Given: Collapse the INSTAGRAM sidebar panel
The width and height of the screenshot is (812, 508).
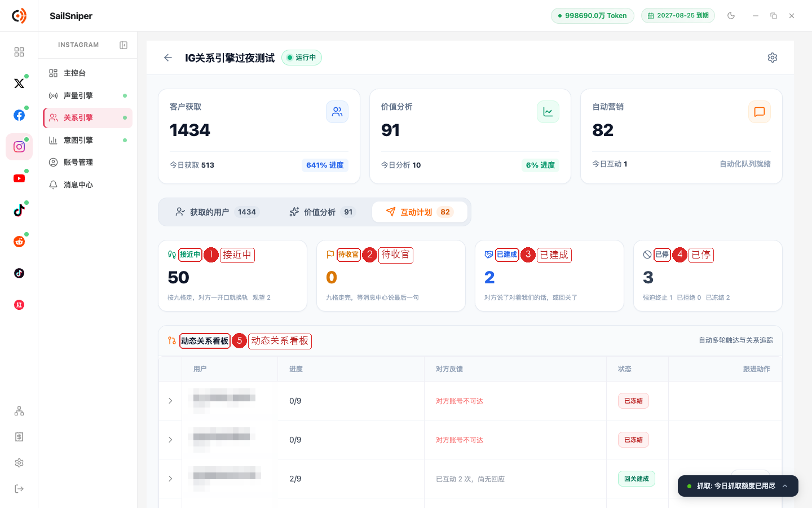Looking at the screenshot, I should [123, 45].
